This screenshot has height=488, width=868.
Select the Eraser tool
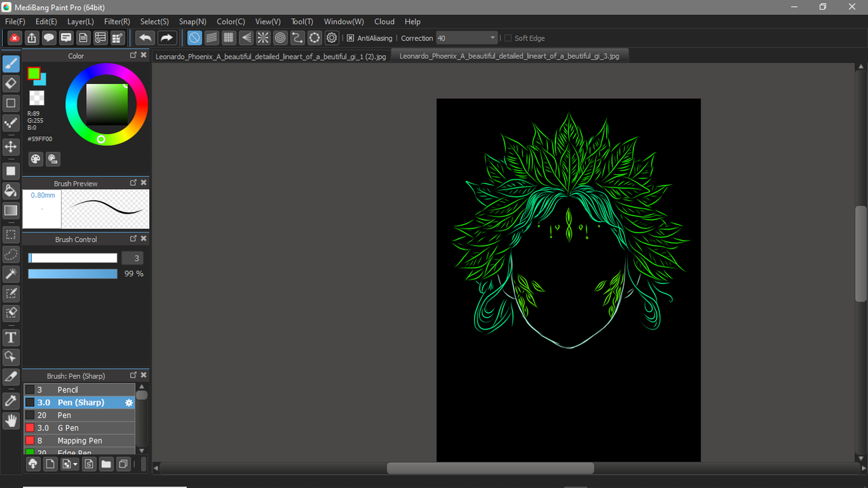coord(11,83)
